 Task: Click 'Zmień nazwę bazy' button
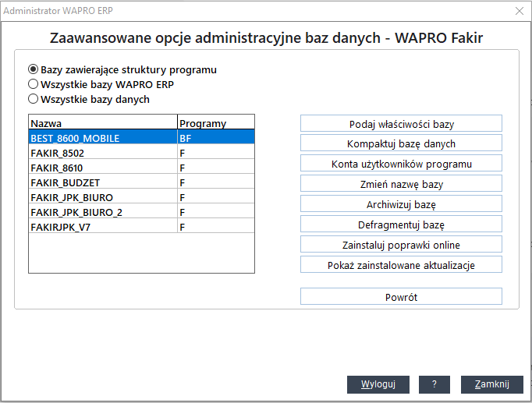point(401,184)
